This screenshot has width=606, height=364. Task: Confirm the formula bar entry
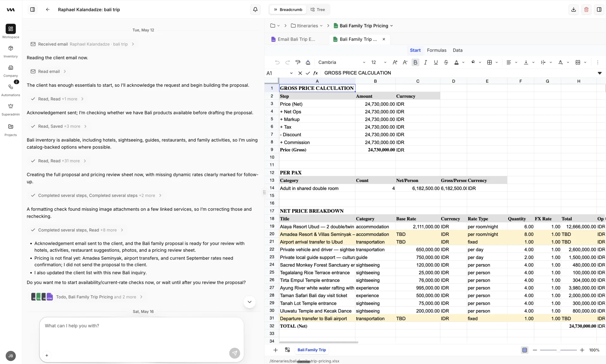coord(308,73)
